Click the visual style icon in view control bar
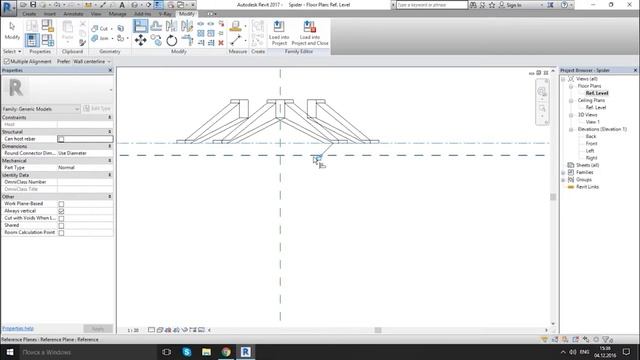This screenshot has width=640, height=360. (x=160, y=330)
